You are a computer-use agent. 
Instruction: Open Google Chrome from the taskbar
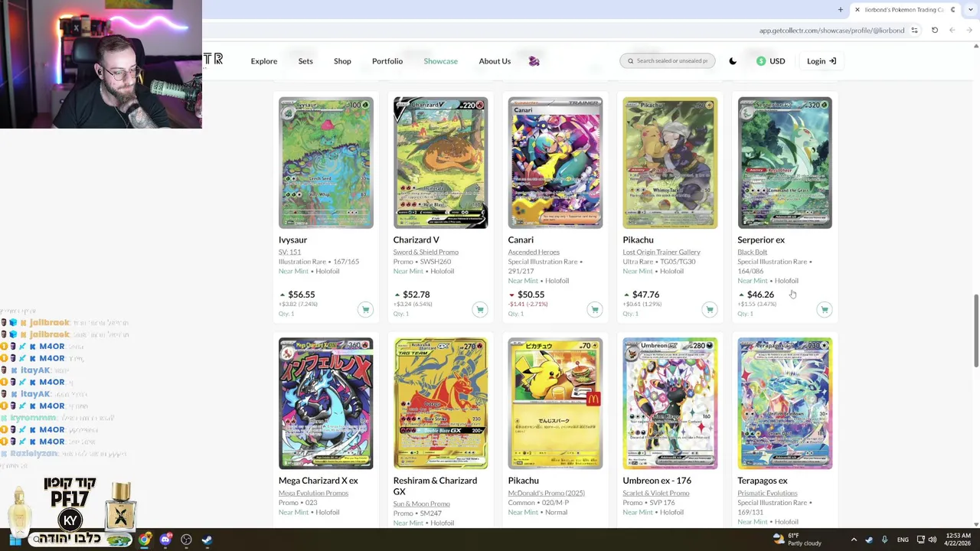click(145, 540)
